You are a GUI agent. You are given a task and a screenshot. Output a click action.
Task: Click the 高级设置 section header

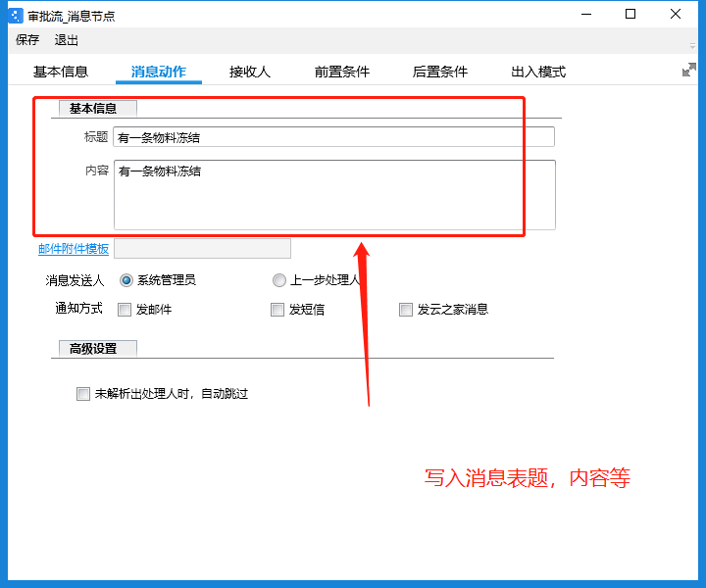98,349
